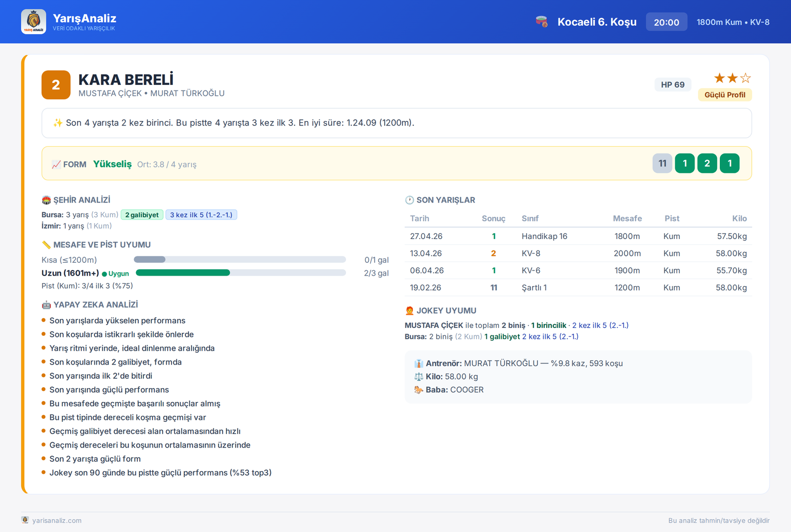Viewport: 791px width, 532px height.
Task: Click the green 2 galibiyet tag
Action: [142, 215]
